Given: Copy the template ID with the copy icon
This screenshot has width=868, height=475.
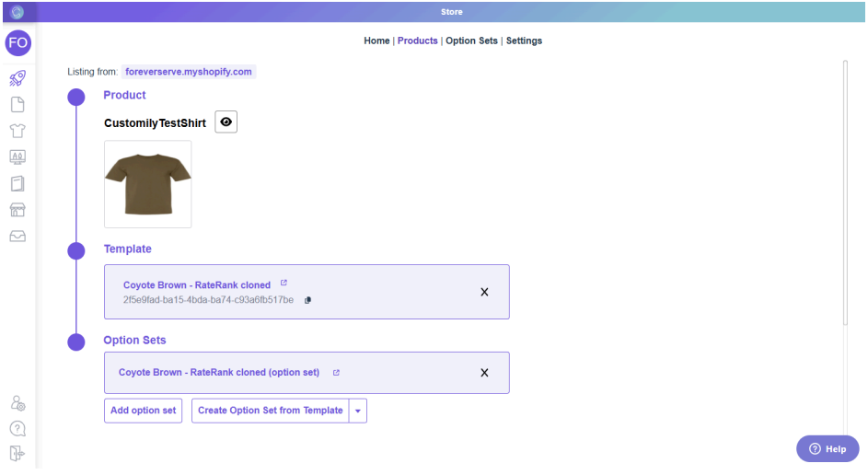Looking at the screenshot, I should [307, 300].
